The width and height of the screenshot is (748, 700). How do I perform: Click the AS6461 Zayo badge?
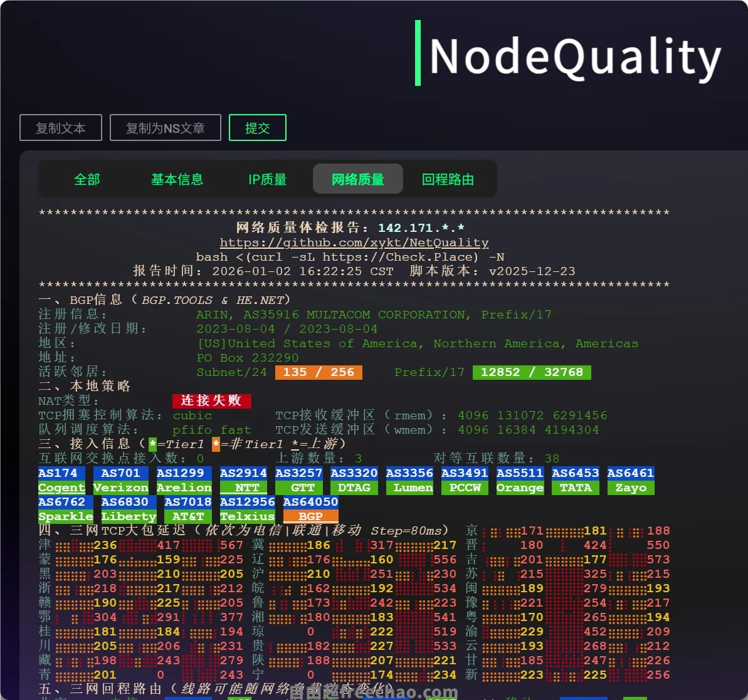(631, 480)
